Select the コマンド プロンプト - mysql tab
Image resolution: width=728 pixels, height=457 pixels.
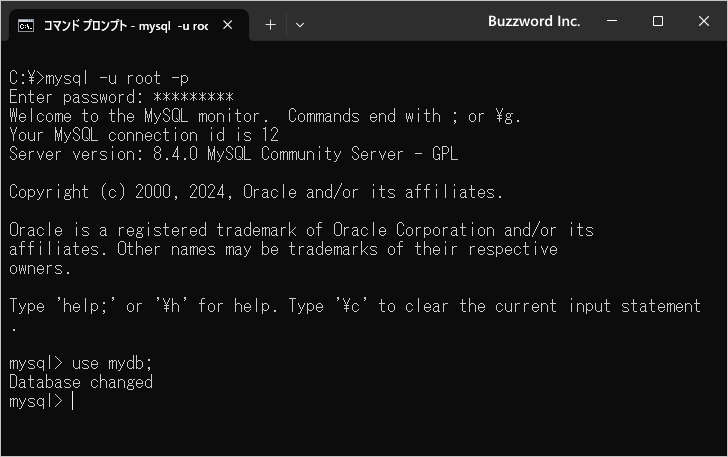[126, 26]
